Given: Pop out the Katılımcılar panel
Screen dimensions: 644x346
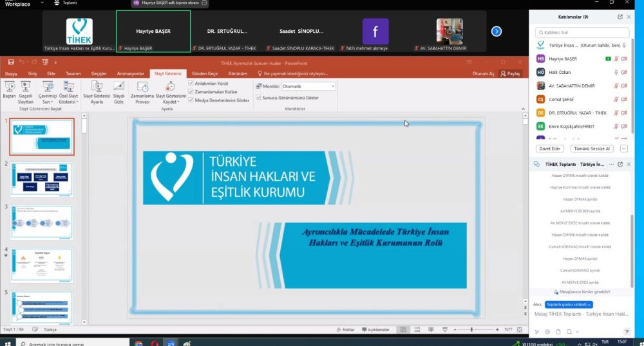Looking at the screenshot, I should coord(620,17).
